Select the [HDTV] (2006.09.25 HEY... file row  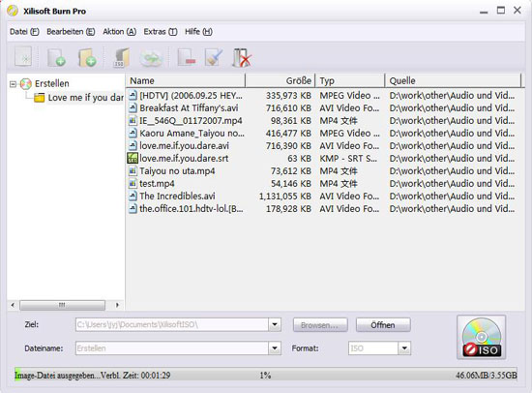click(x=322, y=96)
